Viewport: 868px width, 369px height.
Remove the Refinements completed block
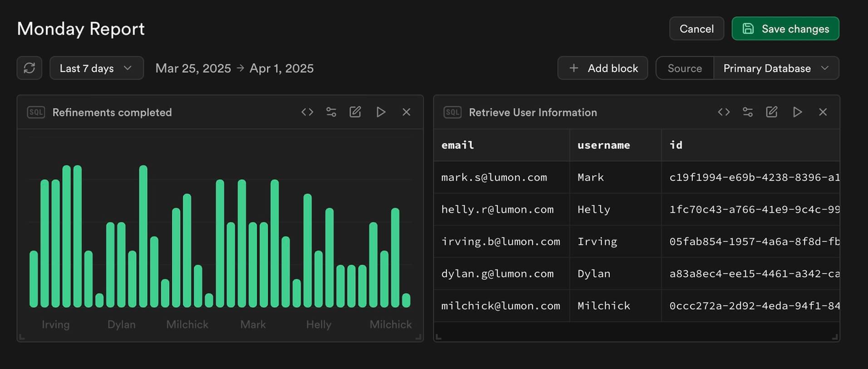(407, 112)
